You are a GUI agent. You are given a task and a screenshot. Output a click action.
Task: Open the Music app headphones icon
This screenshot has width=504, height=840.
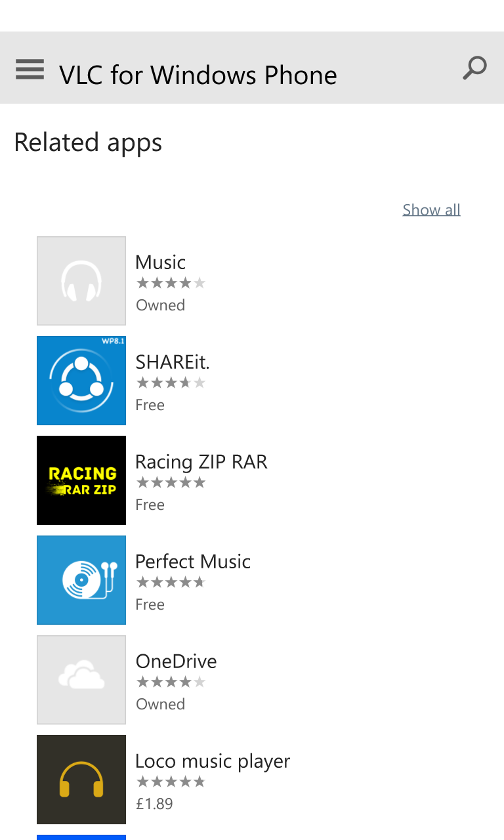[x=81, y=281]
